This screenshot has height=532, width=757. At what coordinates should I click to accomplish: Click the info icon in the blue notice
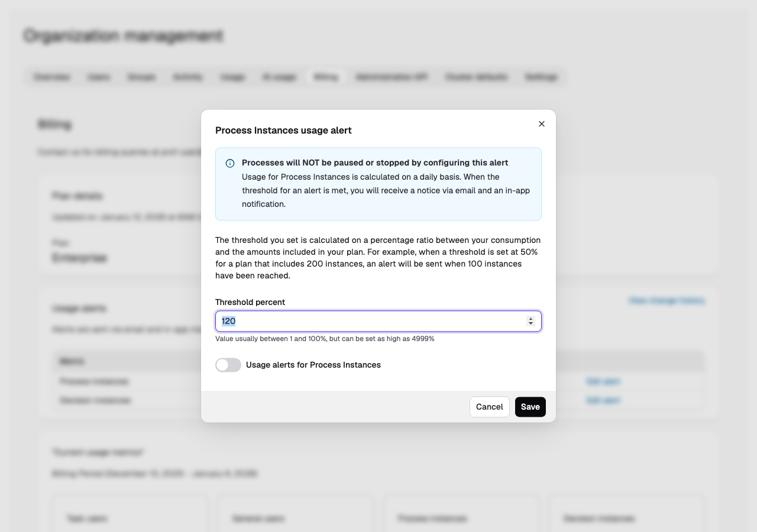[230, 163]
